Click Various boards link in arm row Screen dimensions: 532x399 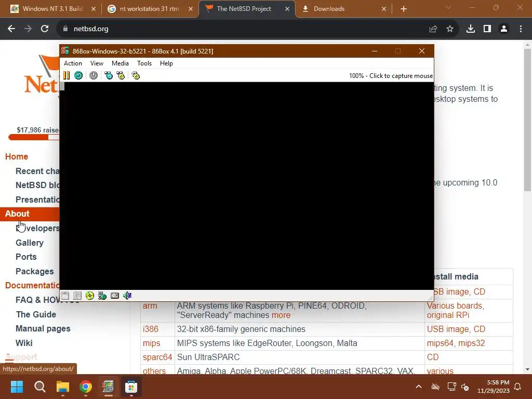click(x=455, y=305)
